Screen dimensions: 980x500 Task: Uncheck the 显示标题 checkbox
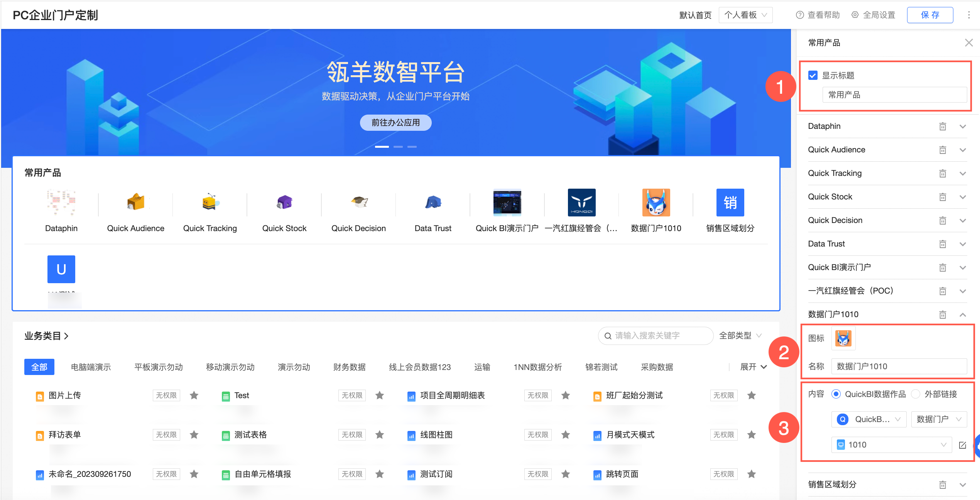click(x=813, y=76)
